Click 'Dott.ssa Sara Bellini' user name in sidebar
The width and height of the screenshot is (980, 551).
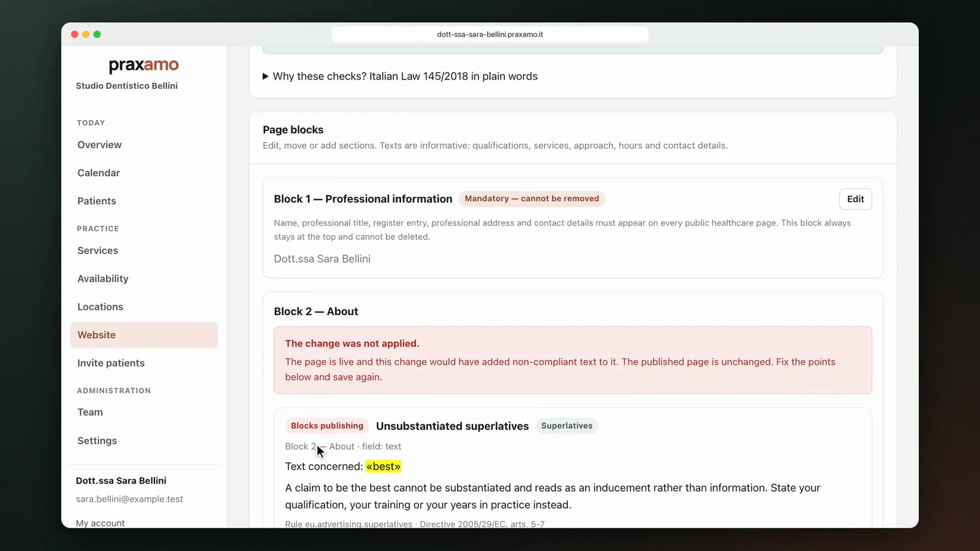tap(121, 481)
